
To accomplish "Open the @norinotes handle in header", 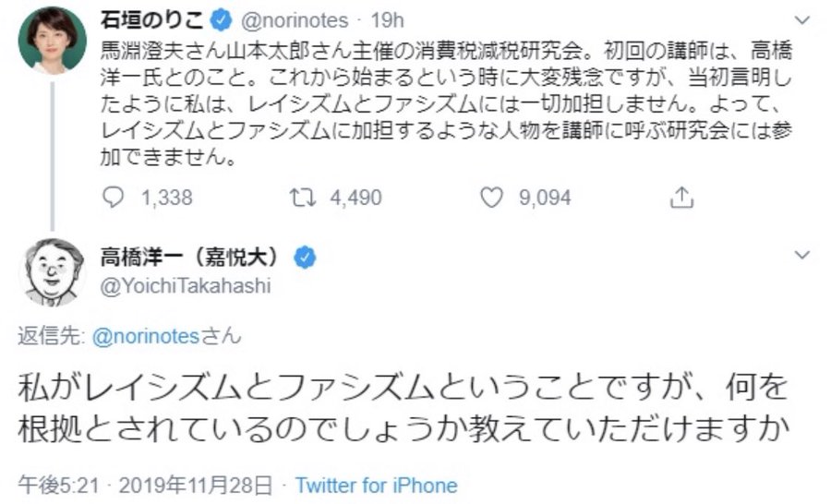I will point(295,20).
